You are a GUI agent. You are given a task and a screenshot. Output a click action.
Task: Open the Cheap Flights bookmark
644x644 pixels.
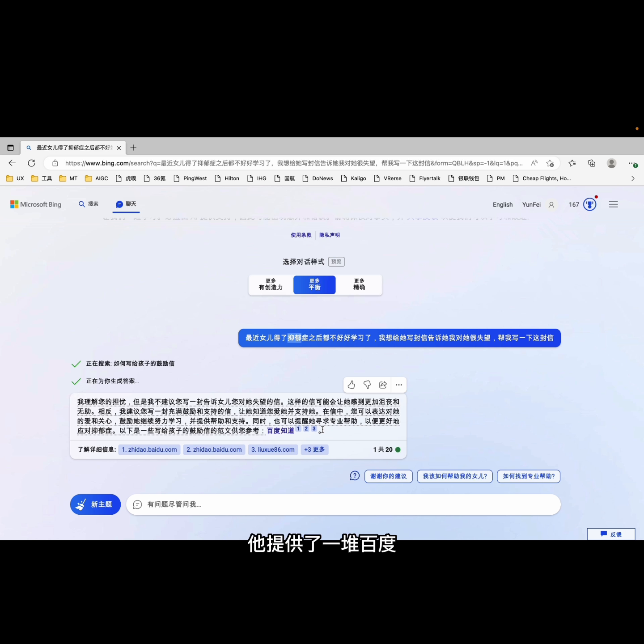(x=542, y=178)
